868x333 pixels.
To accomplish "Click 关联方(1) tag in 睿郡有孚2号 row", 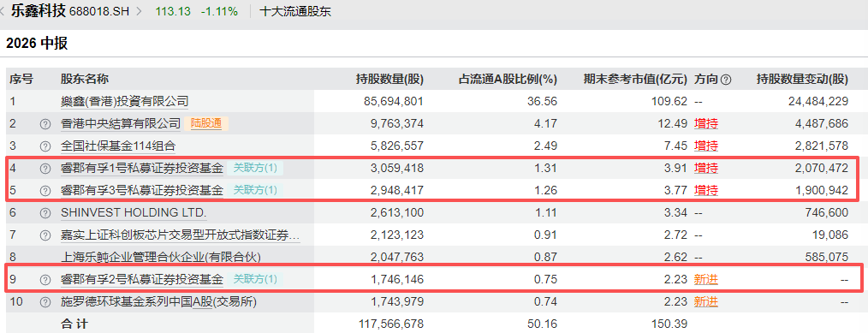I will 255,279.
